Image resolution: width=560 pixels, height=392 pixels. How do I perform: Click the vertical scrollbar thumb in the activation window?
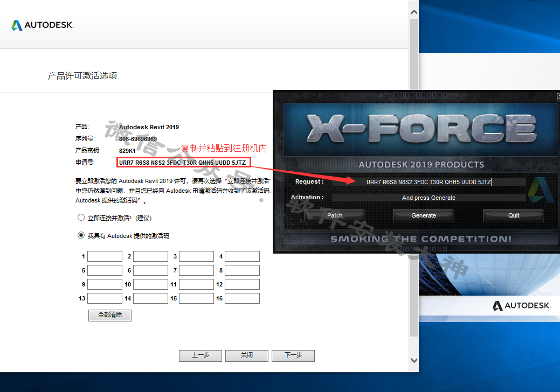tap(414, 178)
